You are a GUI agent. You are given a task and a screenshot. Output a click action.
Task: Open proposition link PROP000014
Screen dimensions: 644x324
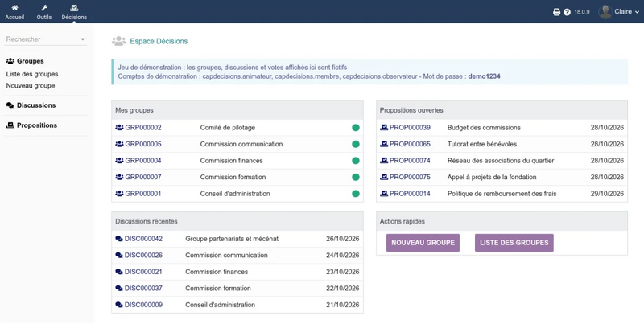click(410, 194)
